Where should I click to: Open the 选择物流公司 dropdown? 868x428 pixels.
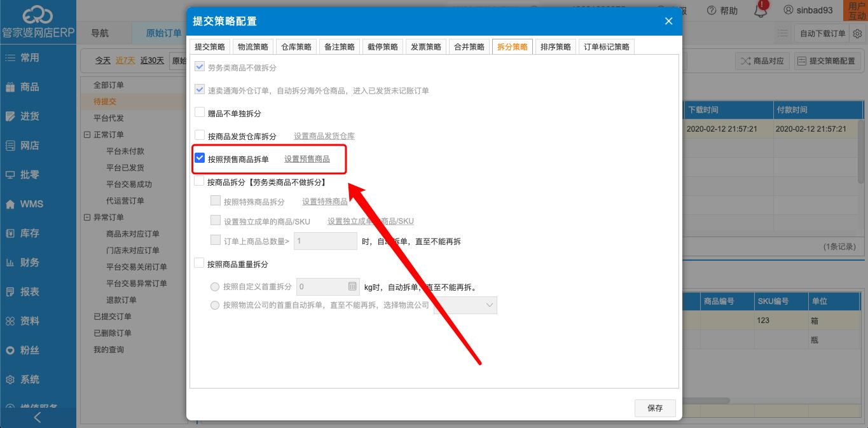point(465,305)
